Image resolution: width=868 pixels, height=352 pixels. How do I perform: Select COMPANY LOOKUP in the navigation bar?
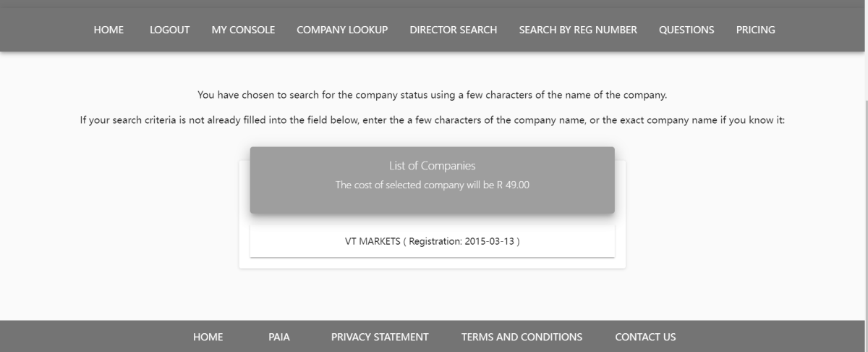point(342,30)
